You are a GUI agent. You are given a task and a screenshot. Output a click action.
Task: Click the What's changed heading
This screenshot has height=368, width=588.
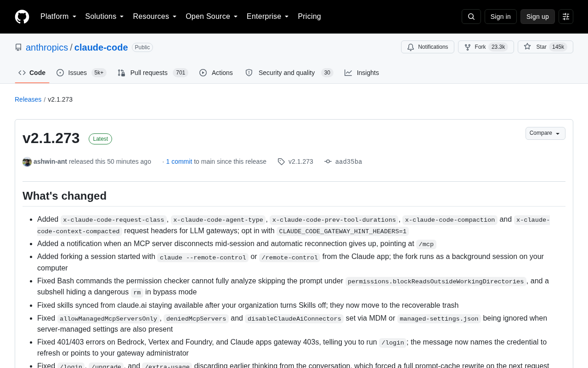tap(64, 196)
